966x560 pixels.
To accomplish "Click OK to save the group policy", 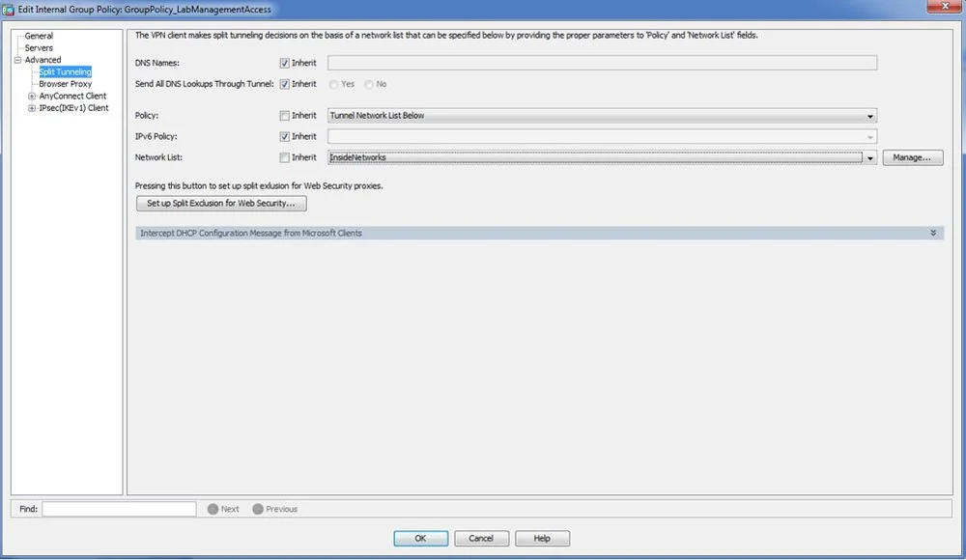I will click(x=421, y=538).
